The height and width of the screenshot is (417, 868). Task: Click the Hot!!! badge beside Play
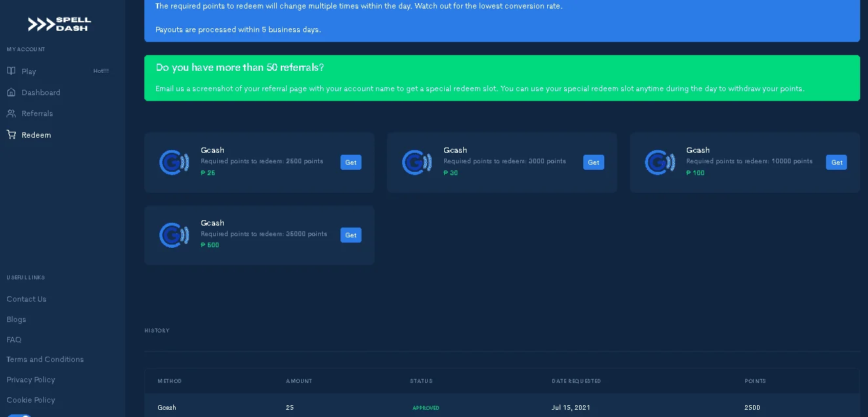click(x=101, y=71)
